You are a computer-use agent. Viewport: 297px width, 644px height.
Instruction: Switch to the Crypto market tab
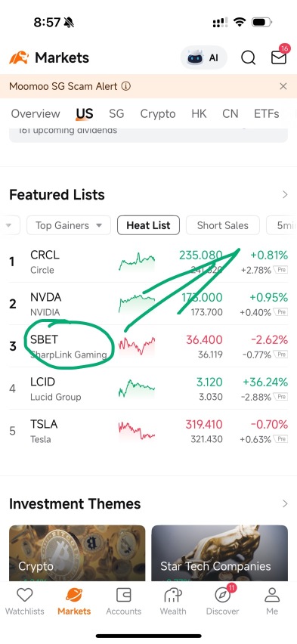(158, 114)
